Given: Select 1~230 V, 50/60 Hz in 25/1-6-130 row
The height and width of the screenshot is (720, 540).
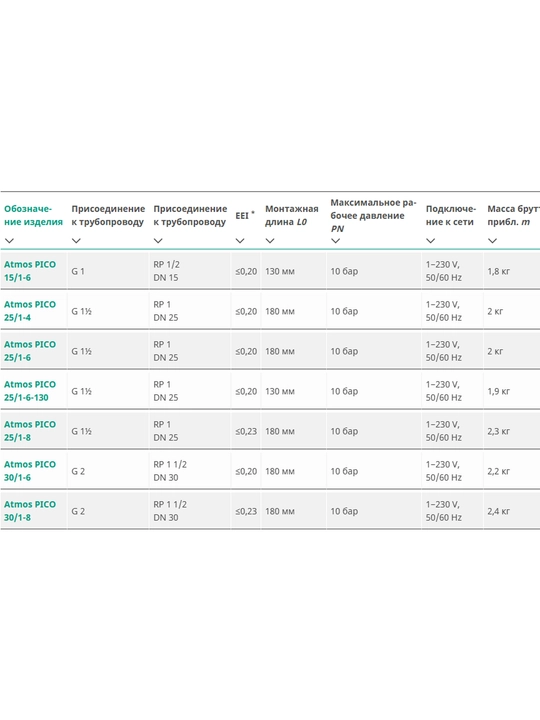Looking at the screenshot, I should coord(444,391).
